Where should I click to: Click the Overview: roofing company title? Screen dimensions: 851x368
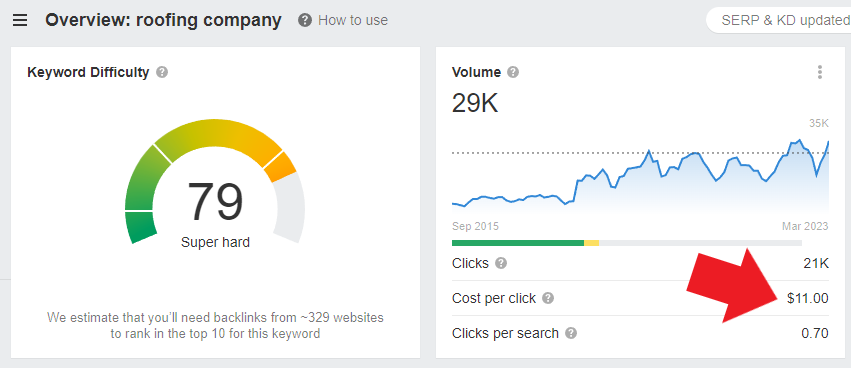(x=163, y=21)
